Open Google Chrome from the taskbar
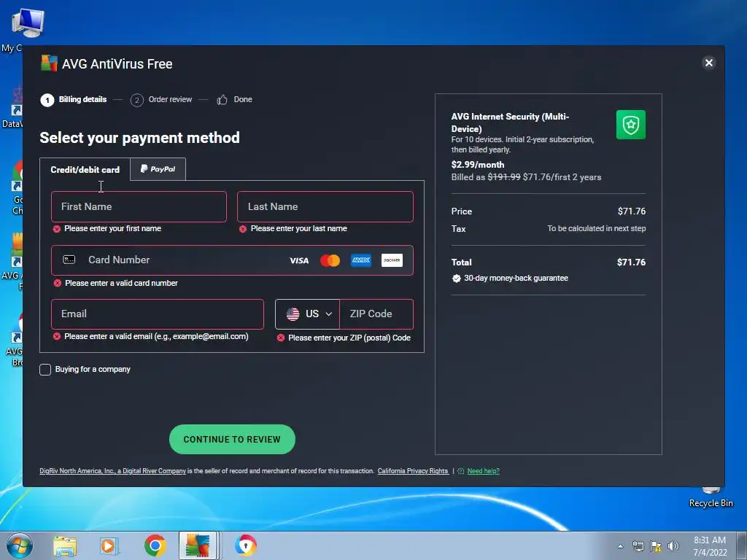Screen dimensions: 747x560 pyautogui.click(x=155, y=545)
